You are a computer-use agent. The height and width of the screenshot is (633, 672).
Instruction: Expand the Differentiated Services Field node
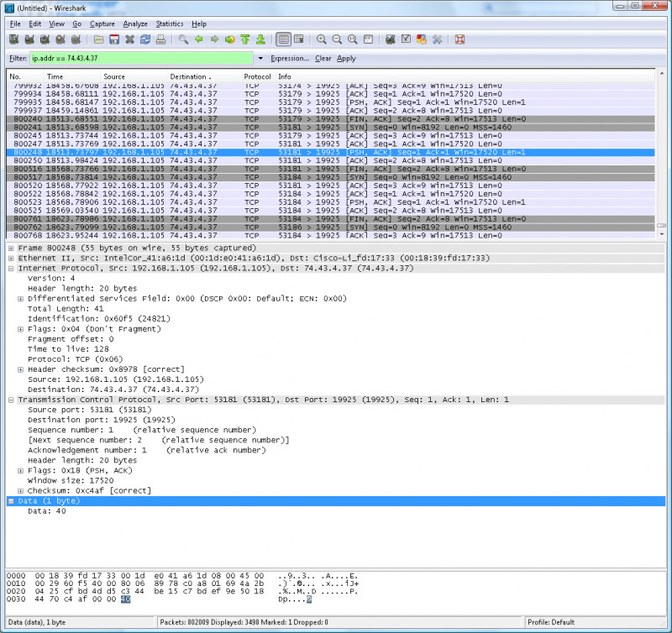[x=20, y=299]
